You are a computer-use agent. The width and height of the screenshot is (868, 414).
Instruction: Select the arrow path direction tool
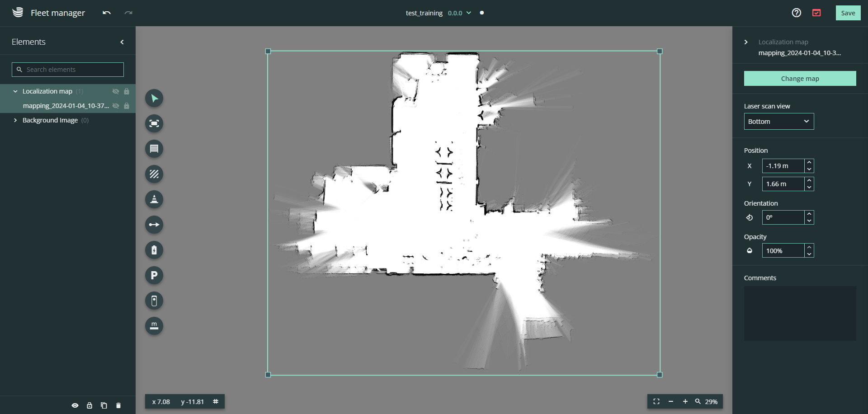pyautogui.click(x=154, y=225)
